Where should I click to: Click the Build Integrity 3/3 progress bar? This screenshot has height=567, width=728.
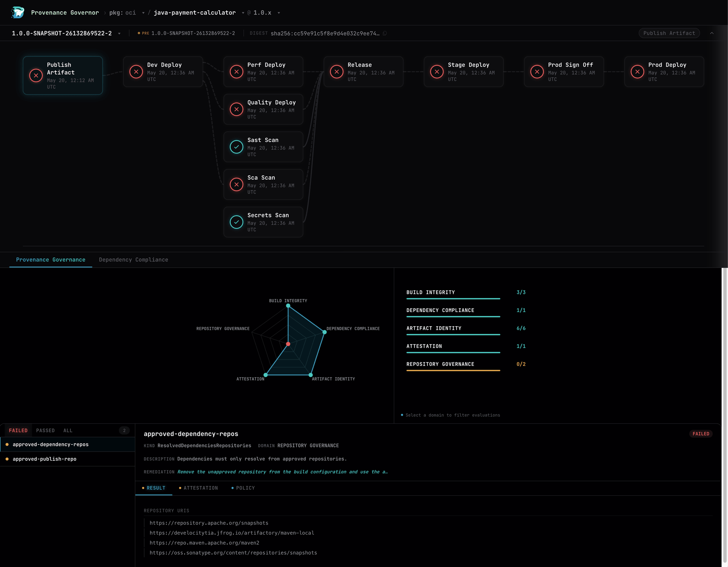(453, 299)
